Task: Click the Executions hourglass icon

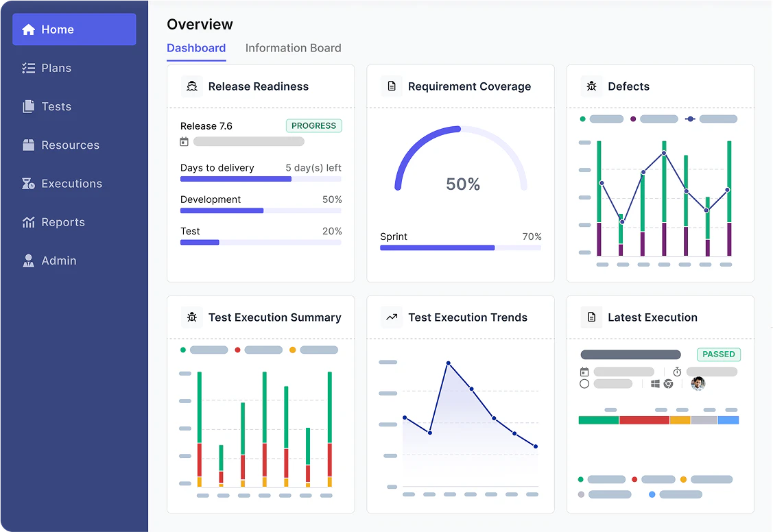Action: tap(28, 184)
